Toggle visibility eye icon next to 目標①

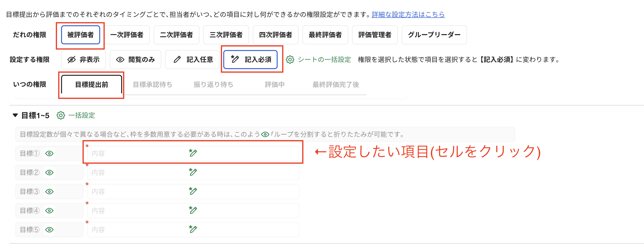click(x=49, y=153)
